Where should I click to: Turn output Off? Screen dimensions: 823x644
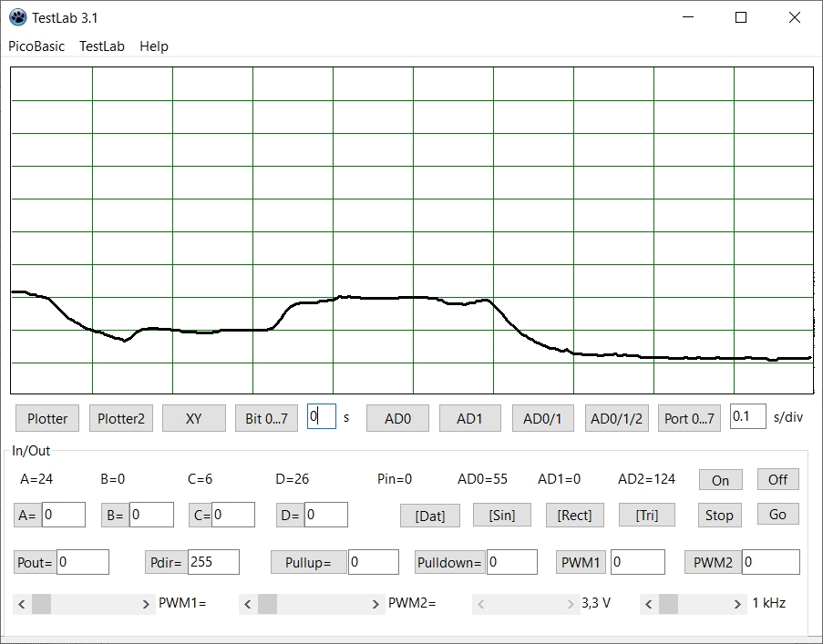click(777, 479)
